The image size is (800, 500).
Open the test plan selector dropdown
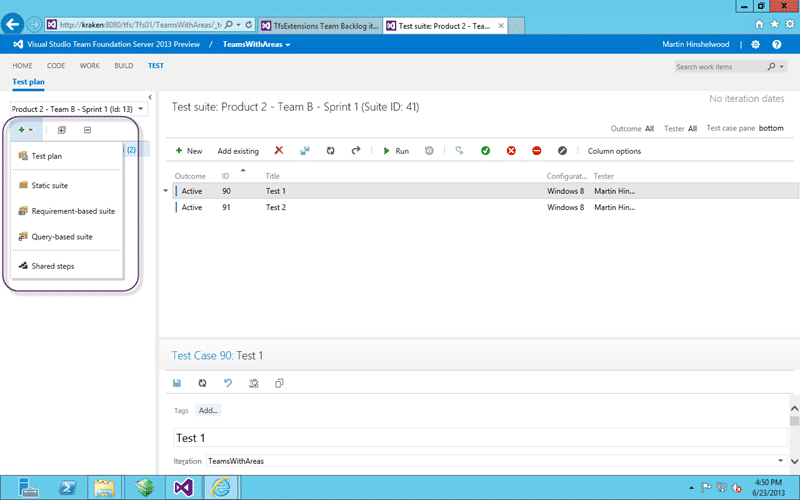point(79,109)
